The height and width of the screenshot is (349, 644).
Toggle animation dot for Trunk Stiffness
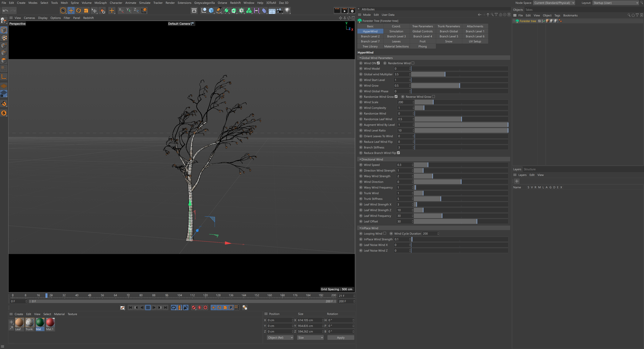(x=361, y=199)
